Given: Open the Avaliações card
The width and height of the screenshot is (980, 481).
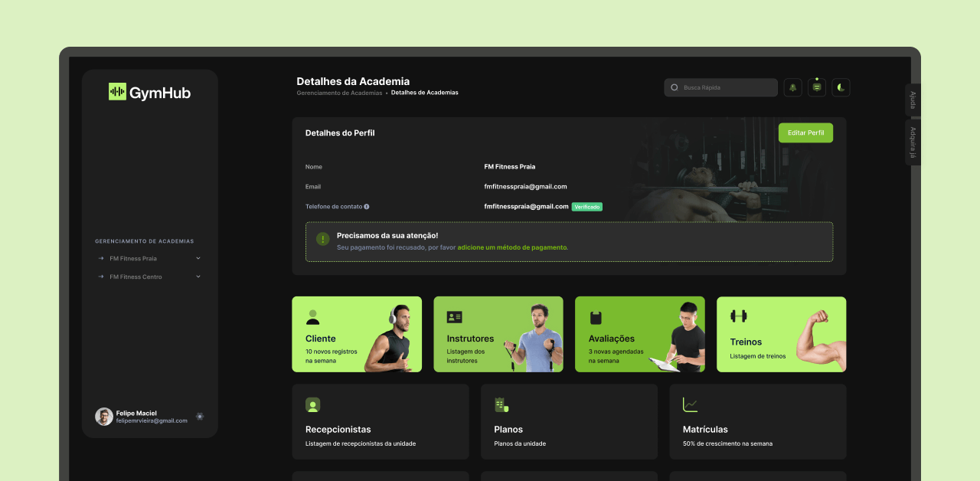Looking at the screenshot, I should pos(640,334).
